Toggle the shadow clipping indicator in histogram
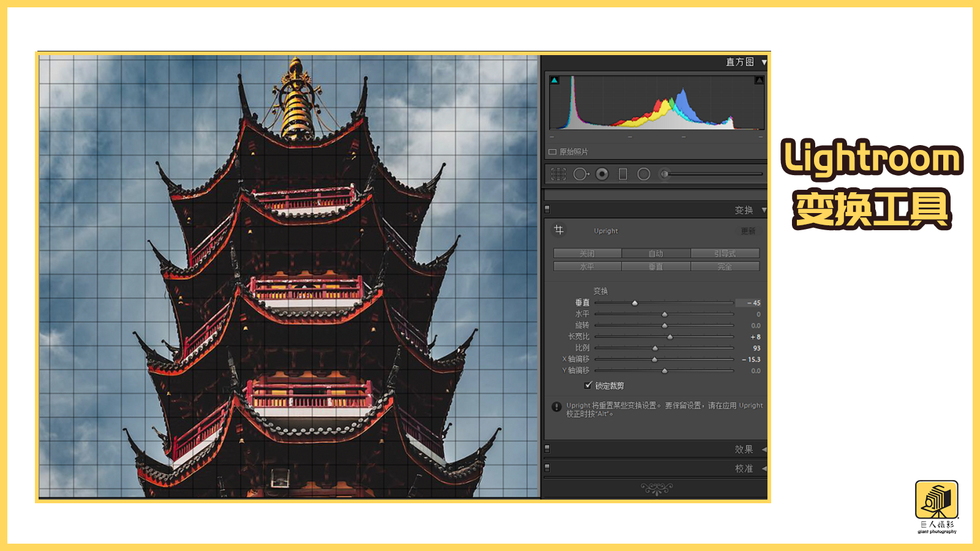The width and height of the screenshot is (980, 551). pos(554,80)
